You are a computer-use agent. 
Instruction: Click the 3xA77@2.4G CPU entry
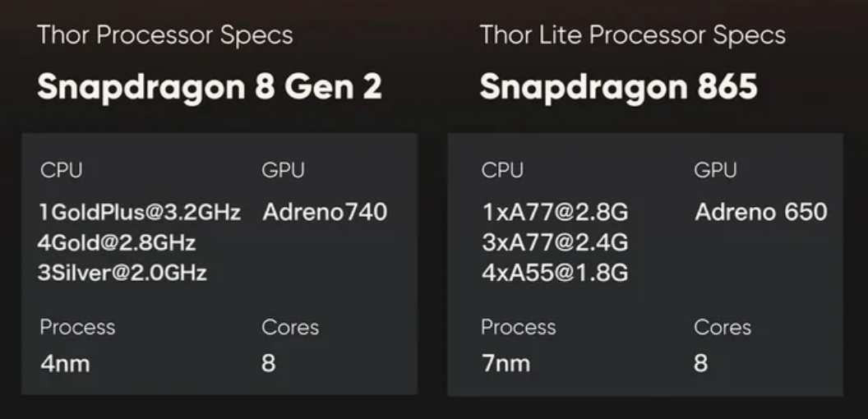point(555,243)
